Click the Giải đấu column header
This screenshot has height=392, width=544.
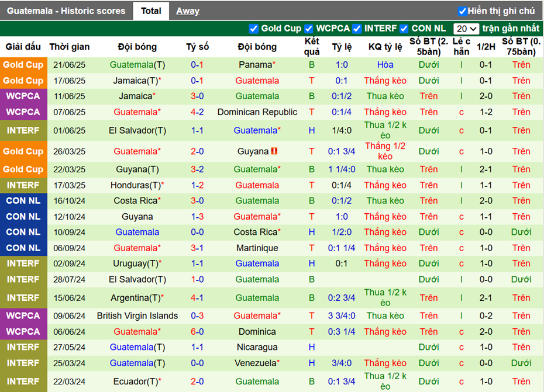pos(23,47)
